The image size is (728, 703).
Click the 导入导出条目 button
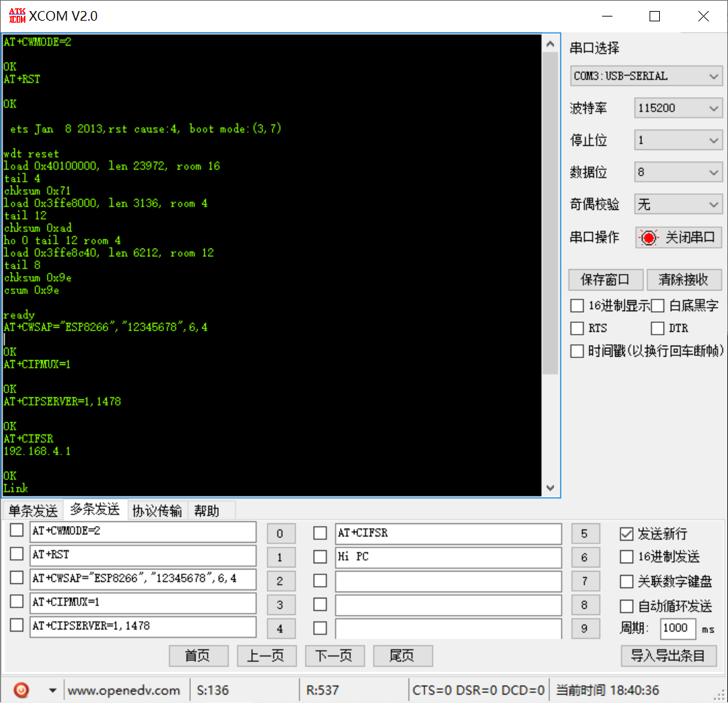(x=669, y=655)
